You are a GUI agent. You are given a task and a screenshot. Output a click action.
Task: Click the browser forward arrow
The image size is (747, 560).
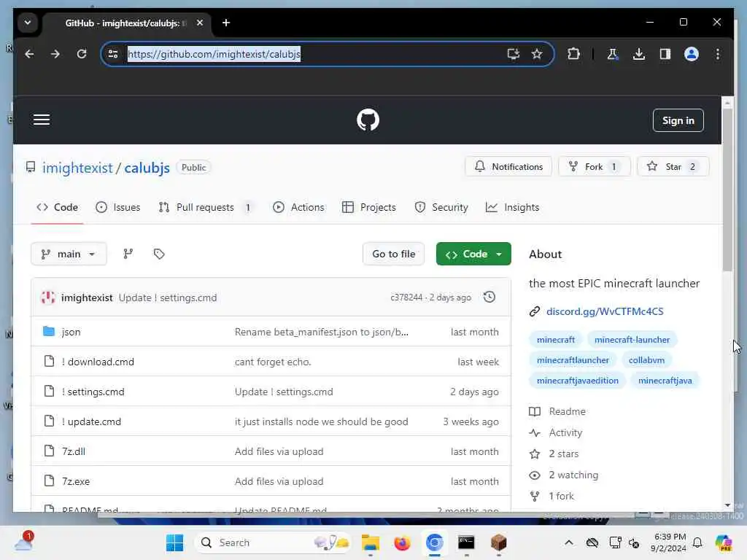tap(55, 54)
